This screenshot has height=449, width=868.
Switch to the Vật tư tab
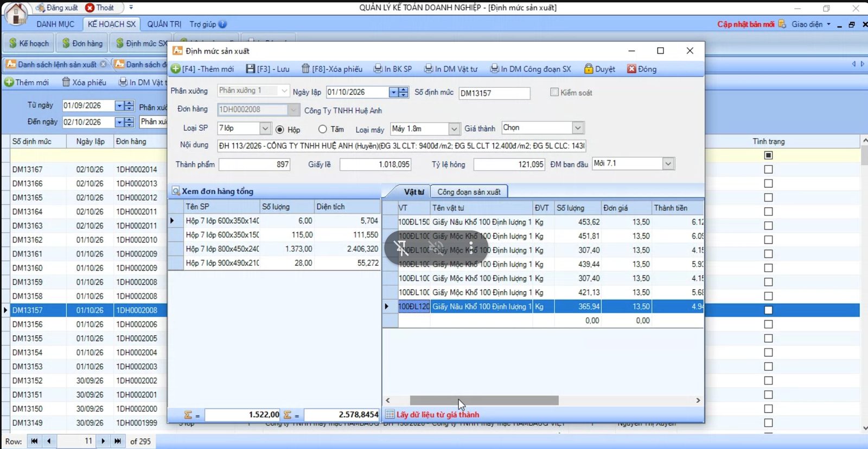click(x=413, y=192)
